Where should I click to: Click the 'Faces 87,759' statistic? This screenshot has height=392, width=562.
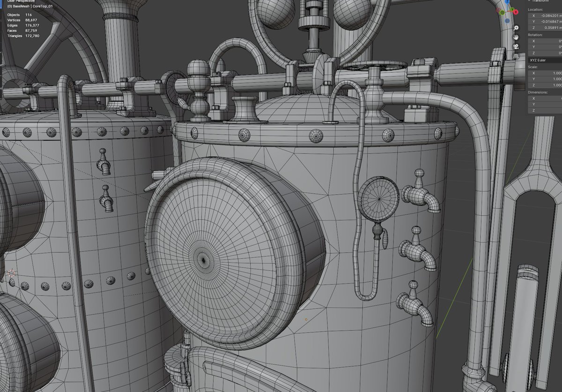coord(22,30)
